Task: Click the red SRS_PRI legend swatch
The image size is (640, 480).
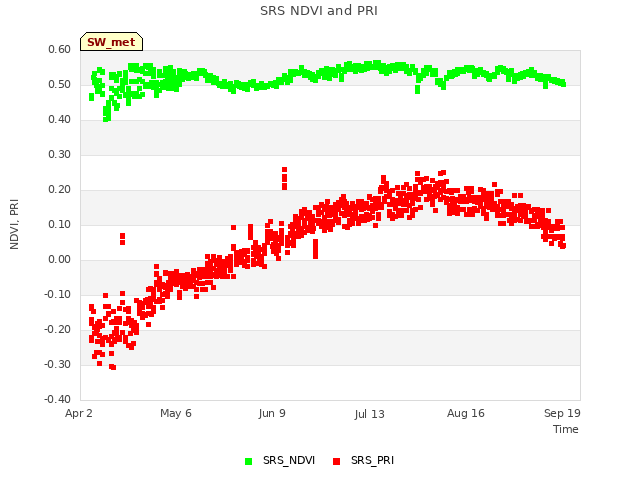Action: click(x=336, y=461)
